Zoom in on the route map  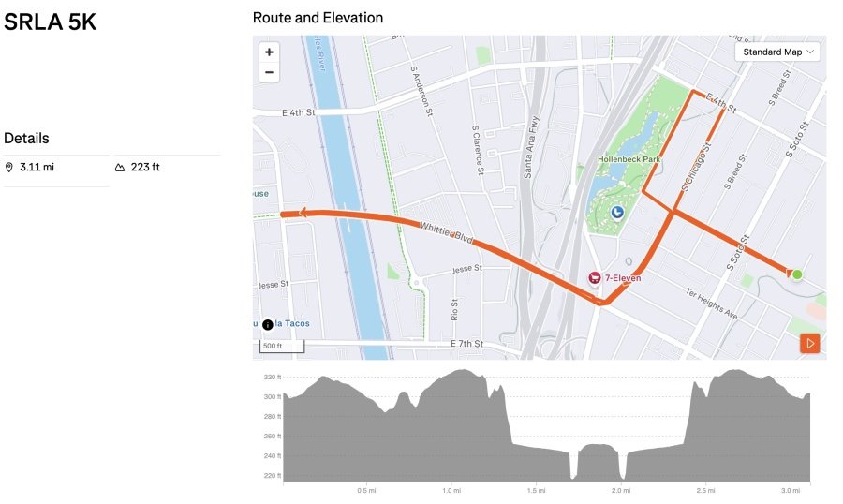[x=269, y=52]
